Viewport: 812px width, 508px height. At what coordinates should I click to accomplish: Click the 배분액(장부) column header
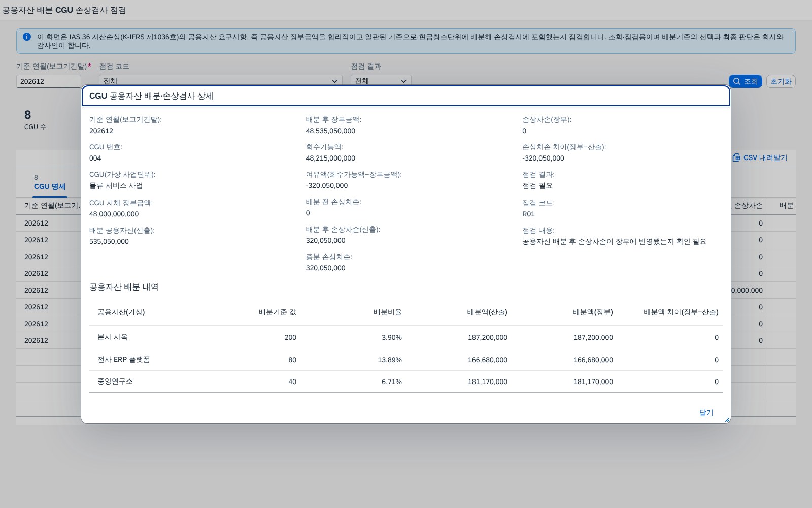pos(593,312)
